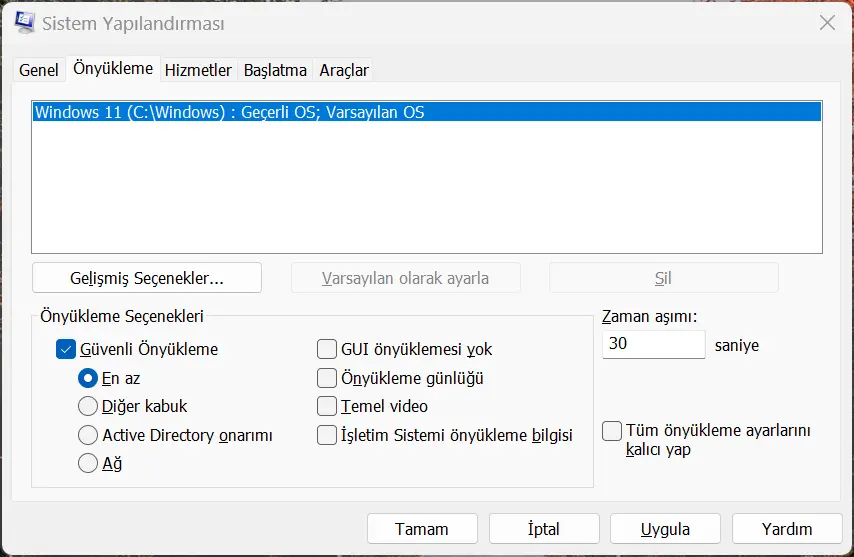Screen dimensions: 854x557
Task: Switch to the Genel tab
Action: click(x=39, y=70)
